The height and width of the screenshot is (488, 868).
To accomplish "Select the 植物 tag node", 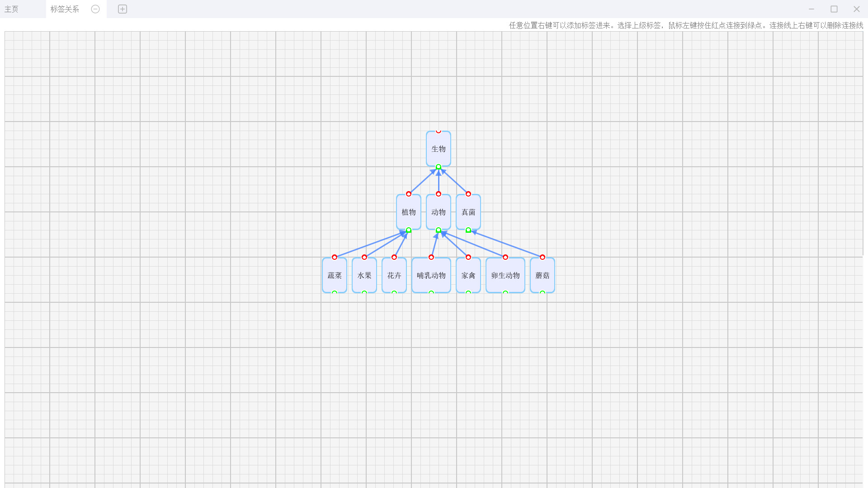I will [x=408, y=212].
